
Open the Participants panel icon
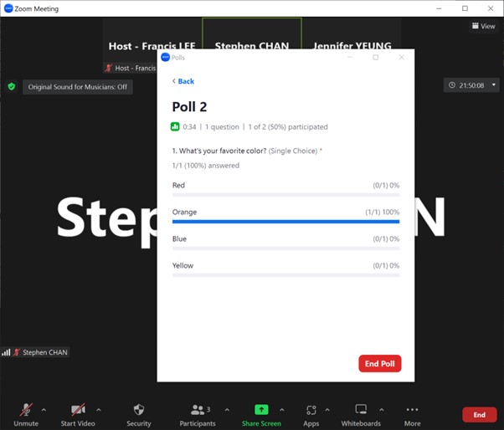pos(198,409)
